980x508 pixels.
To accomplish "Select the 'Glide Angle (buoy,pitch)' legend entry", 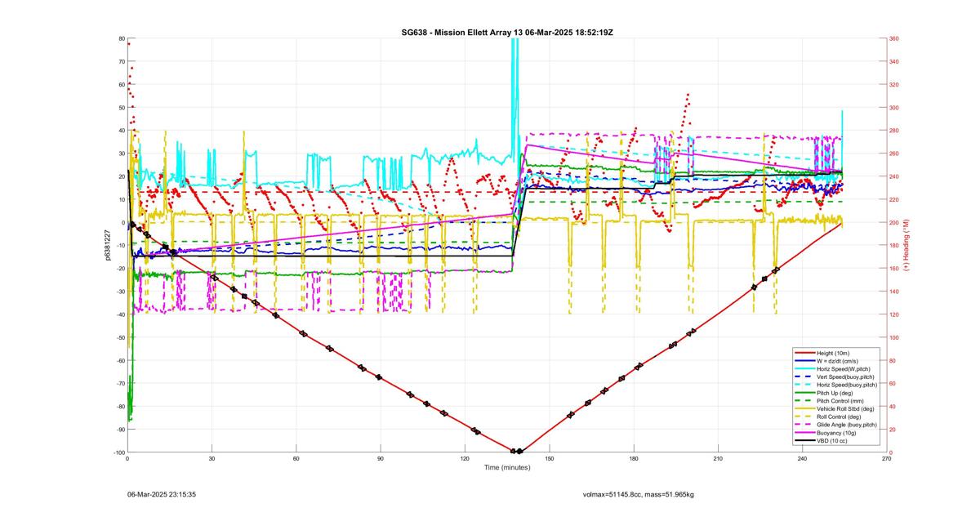I will pyautogui.click(x=835, y=425).
